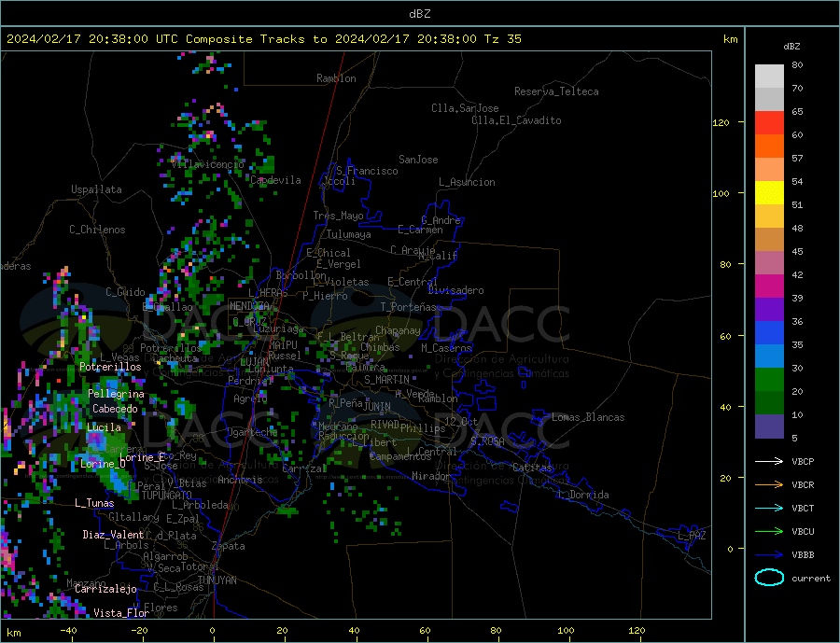Select the Villavicencio label

208,164
